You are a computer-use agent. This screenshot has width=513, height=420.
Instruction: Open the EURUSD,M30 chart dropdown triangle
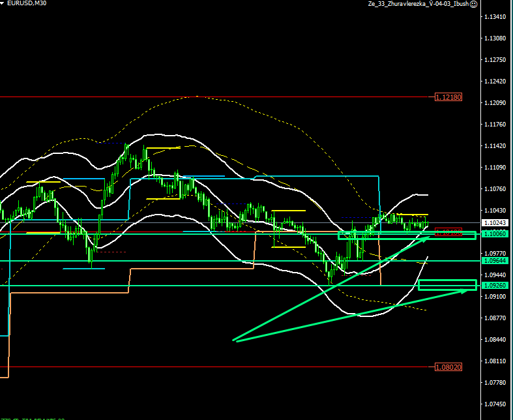click(4, 4)
